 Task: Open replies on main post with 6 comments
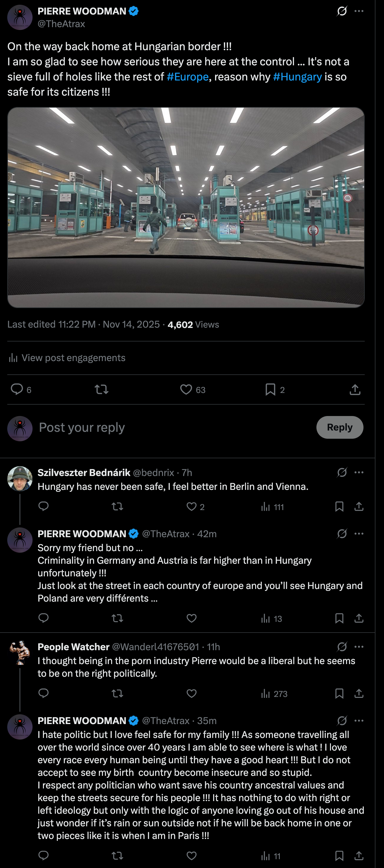coord(17,389)
